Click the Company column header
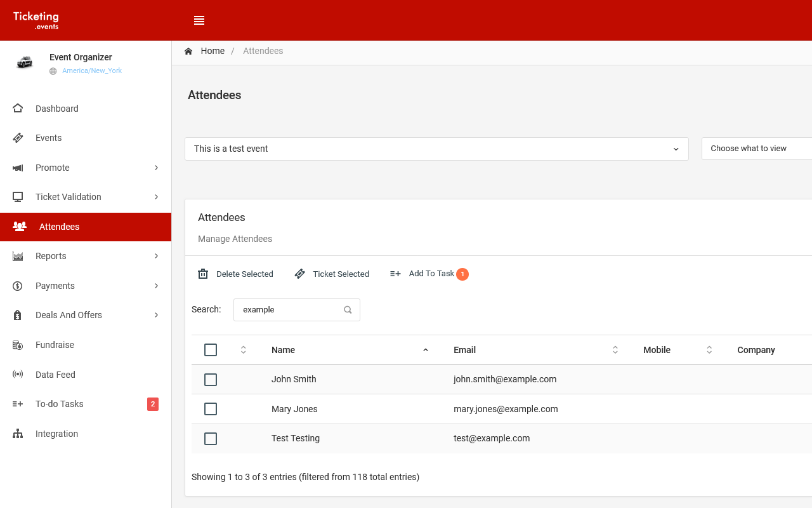The image size is (812, 508). pyautogui.click(x=756, y=350)
